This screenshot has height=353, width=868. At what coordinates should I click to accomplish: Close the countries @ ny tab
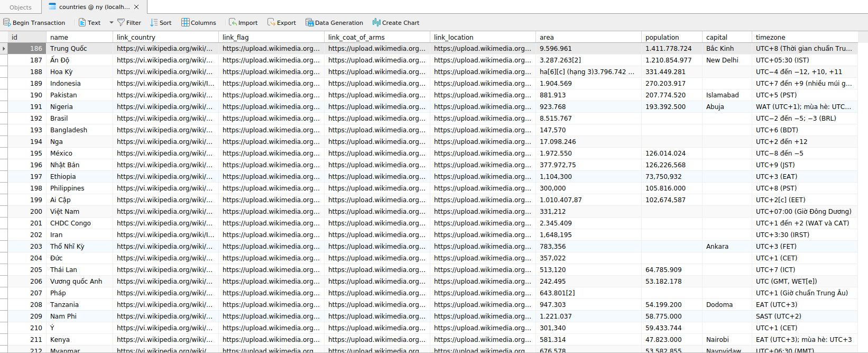tap(136, 7)
